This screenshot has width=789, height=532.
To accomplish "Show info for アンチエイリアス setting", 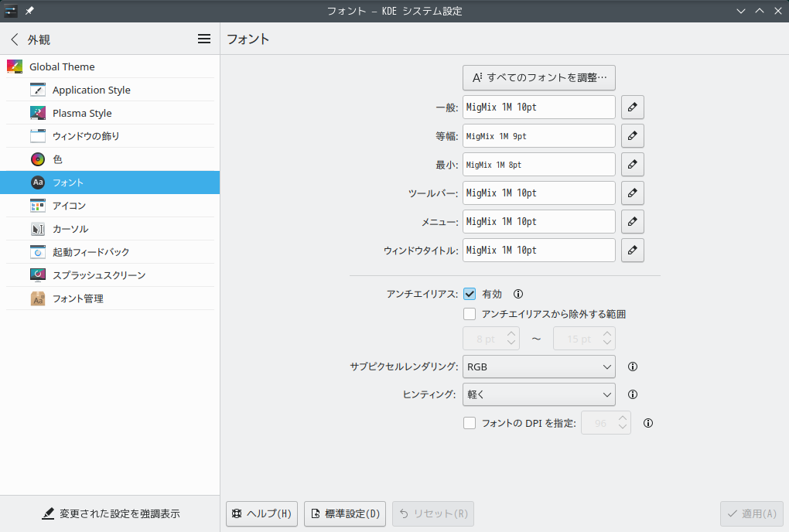I will [518, 294].
